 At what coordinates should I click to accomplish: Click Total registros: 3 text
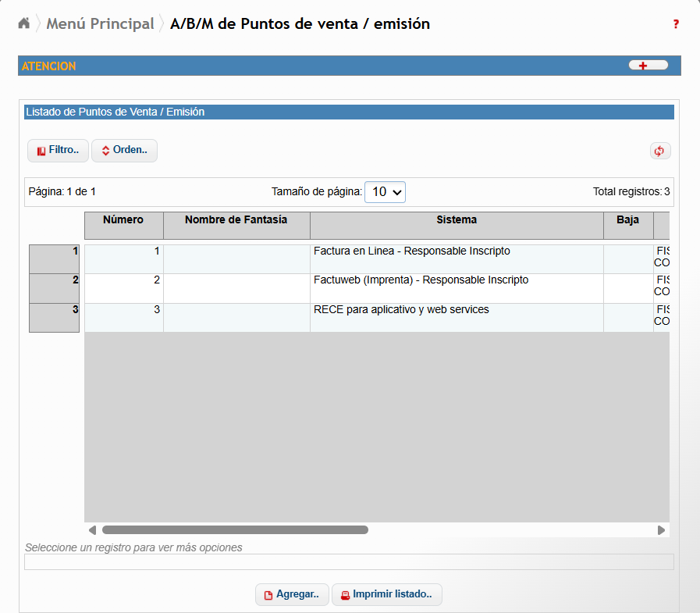click(x=631, y=191)
